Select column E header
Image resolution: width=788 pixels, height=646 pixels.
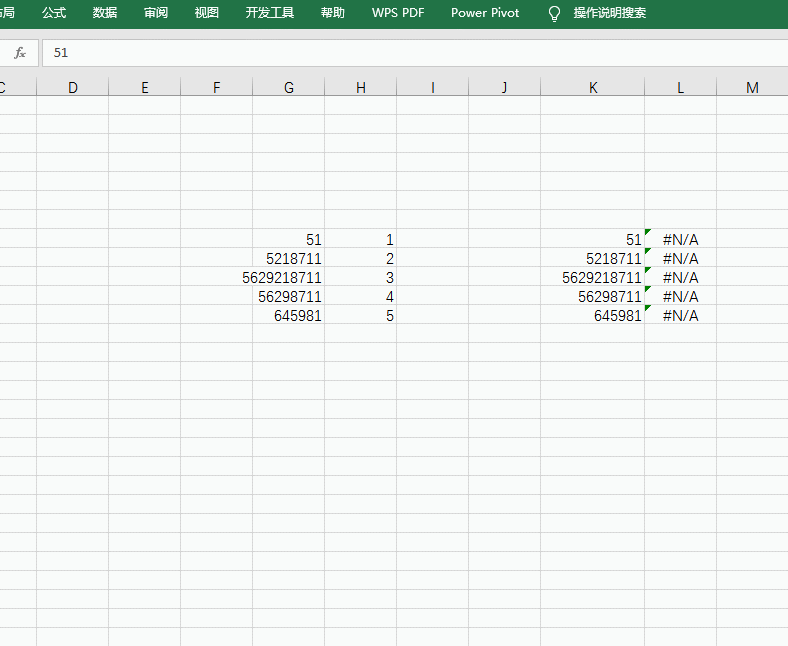tap(145, 87)
